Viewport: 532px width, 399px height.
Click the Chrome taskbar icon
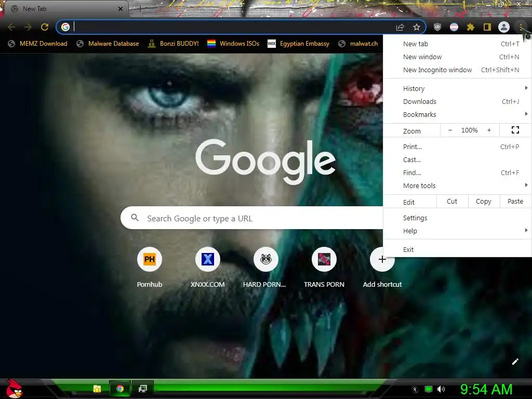[120, 389]
